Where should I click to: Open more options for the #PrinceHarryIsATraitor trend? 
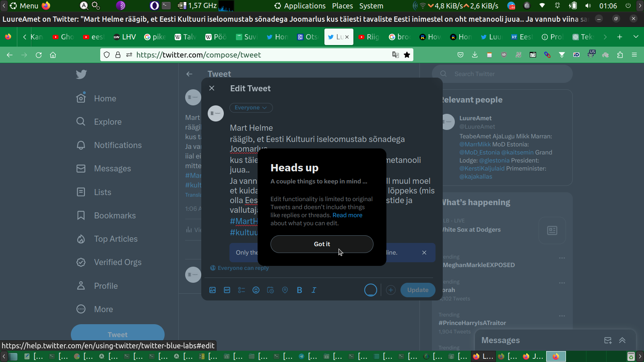(562, 316)
